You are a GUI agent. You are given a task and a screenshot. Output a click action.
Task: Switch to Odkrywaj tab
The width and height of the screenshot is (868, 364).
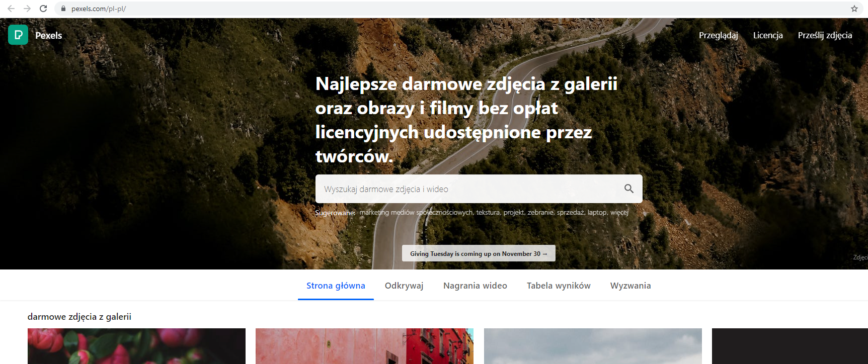404,286
